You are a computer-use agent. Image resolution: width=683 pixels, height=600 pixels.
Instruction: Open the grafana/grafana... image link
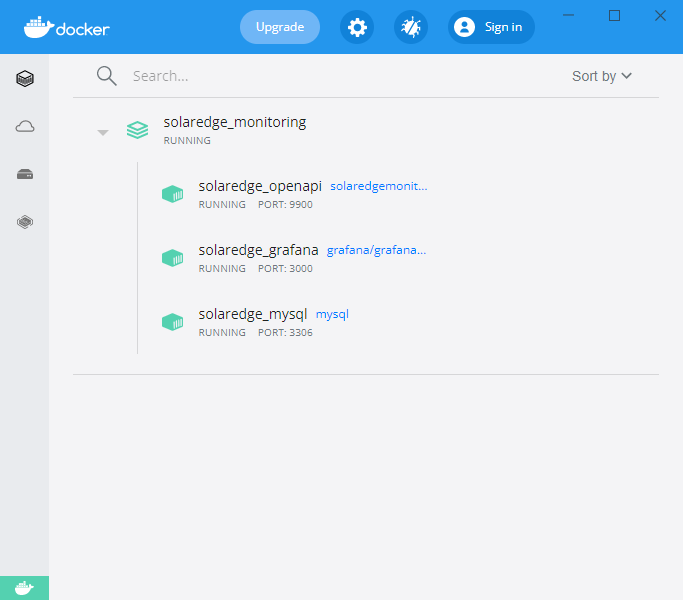(376, 250)
